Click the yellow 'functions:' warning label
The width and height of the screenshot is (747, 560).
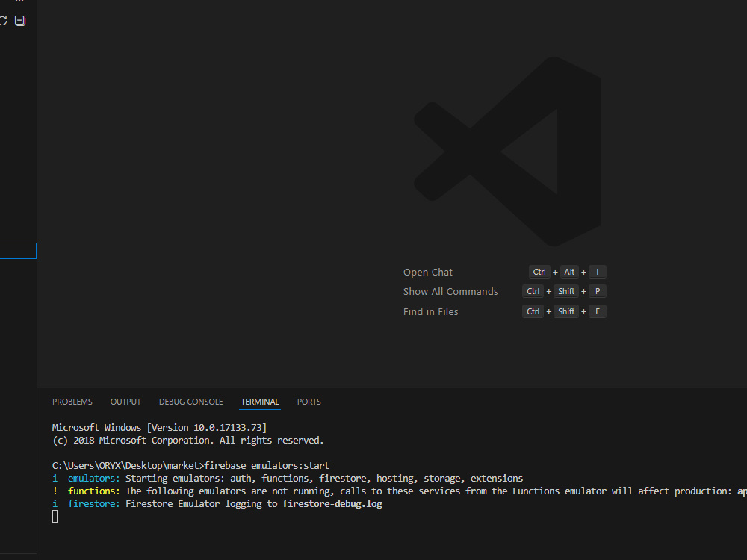pos(94,491)
